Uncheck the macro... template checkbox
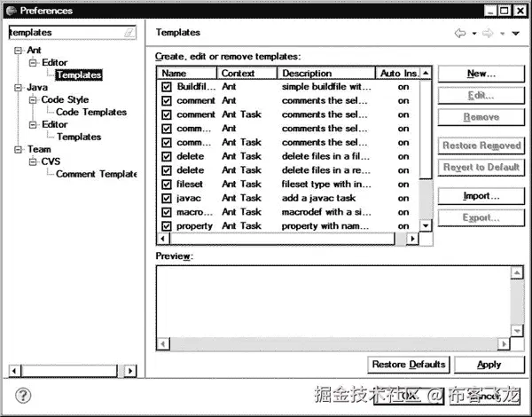The width and height of the screenshot is (532, 417). [167, 212]
